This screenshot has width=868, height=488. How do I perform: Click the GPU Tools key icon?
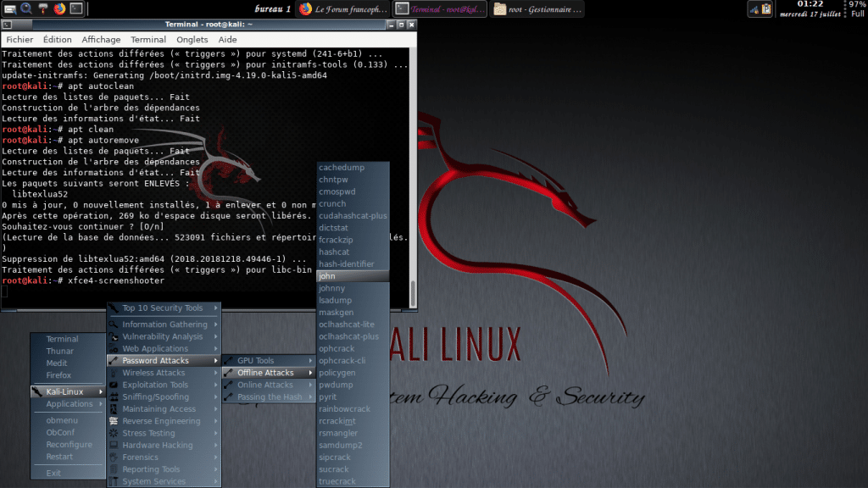229,361
